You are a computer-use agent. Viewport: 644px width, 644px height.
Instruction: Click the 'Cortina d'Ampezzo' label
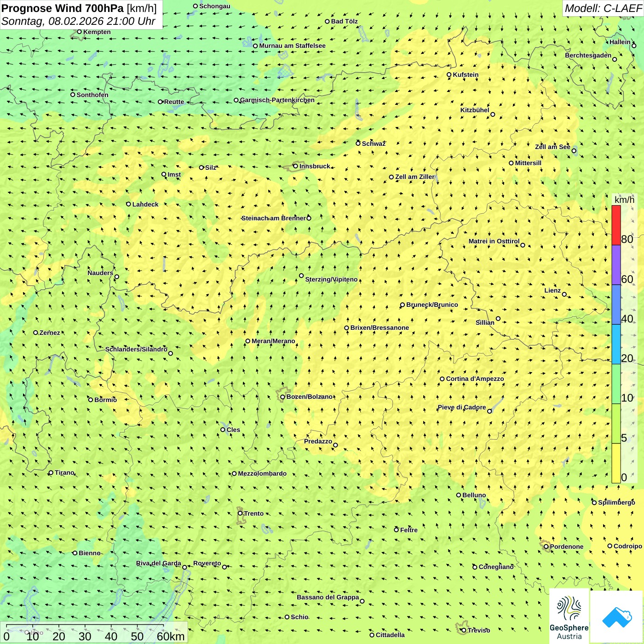(x=475, y=379)
